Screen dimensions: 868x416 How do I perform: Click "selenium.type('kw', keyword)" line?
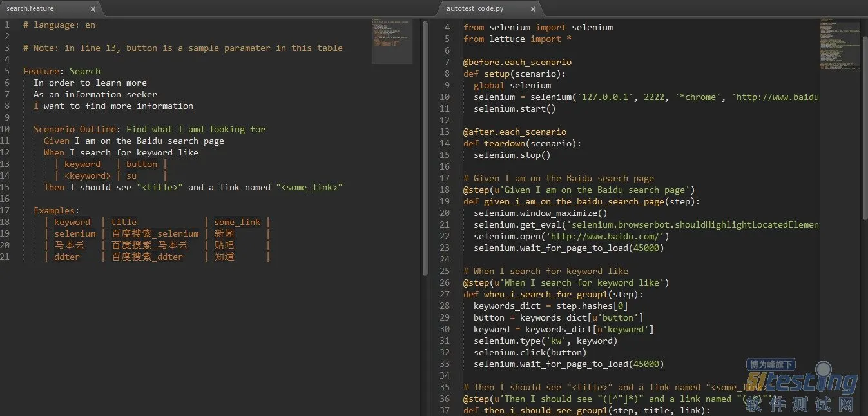[546, 341]
